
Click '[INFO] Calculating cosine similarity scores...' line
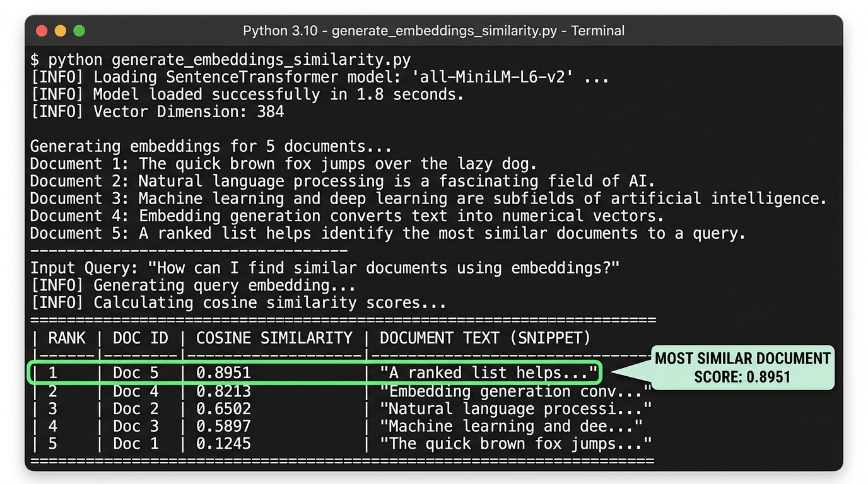238,302
